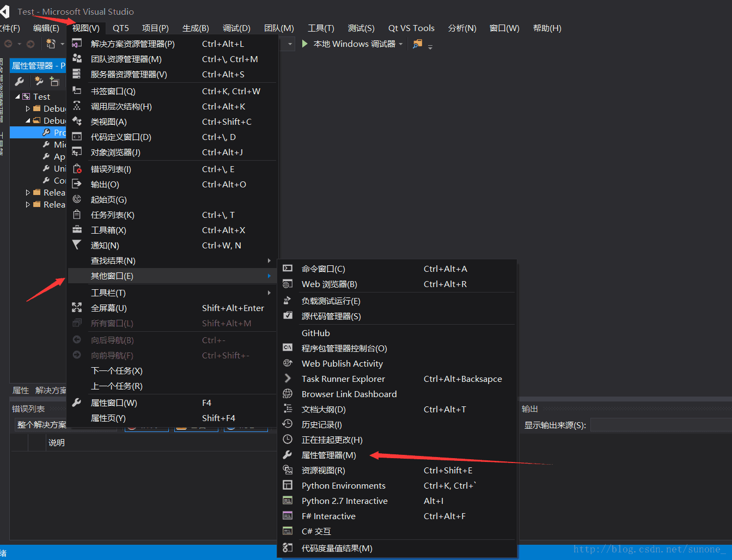732x560 pixels.
Task: Switch to the Properties (属性) bottom tab
Action: [x=21, y=390]
